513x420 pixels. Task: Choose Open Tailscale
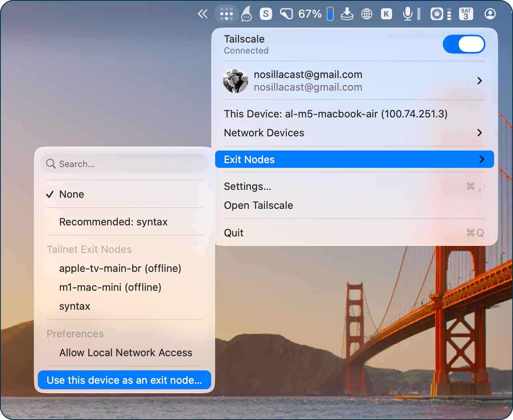[x=355, y=205]
